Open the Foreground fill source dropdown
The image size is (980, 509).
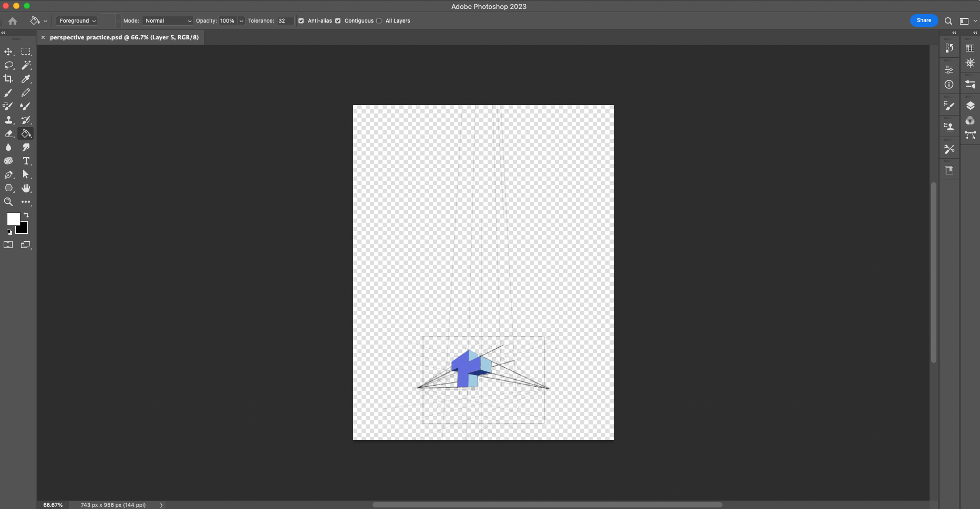coord(77,21)
